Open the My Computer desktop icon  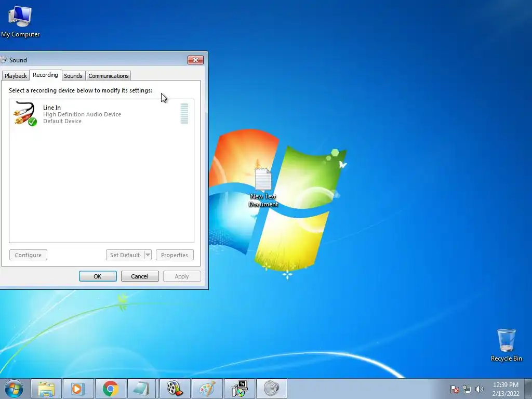pyautogui.click(x=20, y=22)
